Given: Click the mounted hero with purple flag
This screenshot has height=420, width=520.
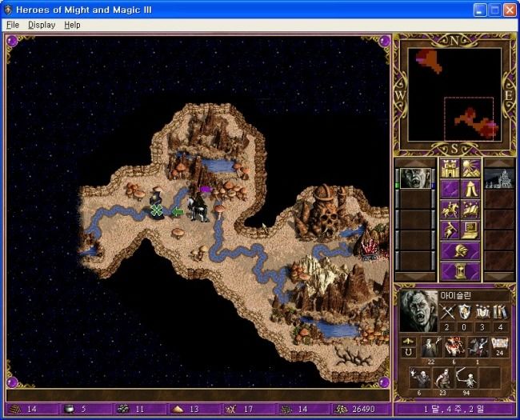Looking at the screenshot, I should click(199, 205).
